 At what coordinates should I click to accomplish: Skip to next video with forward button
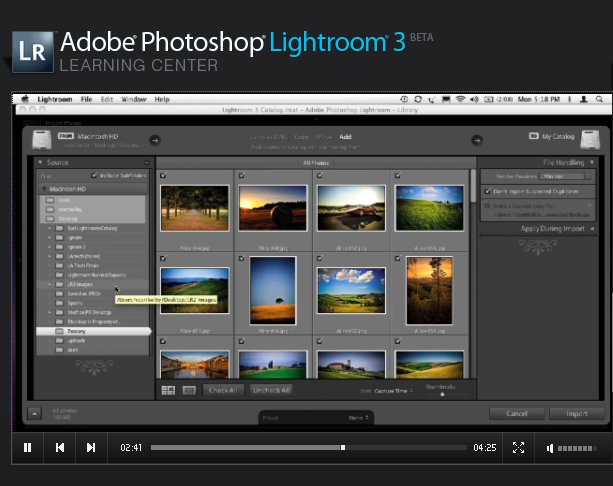point(91,448)
